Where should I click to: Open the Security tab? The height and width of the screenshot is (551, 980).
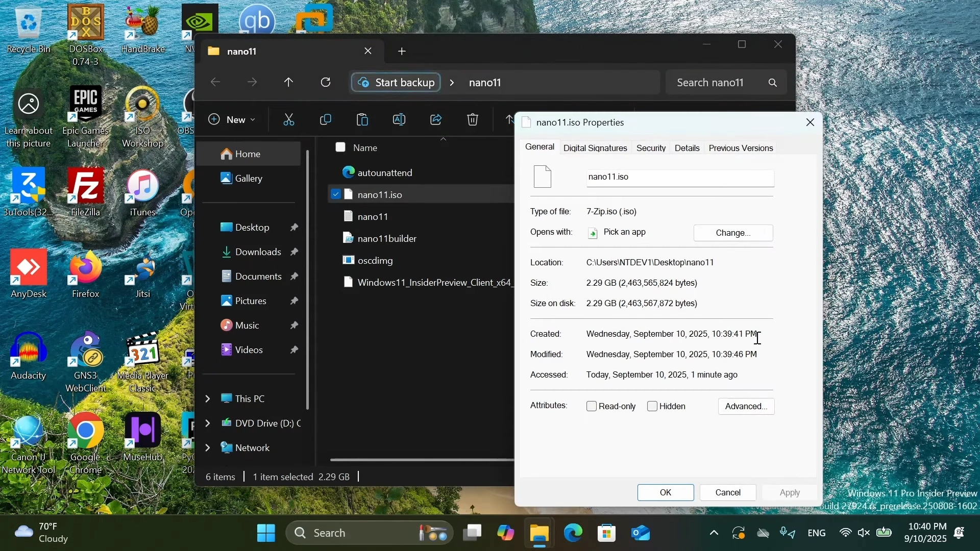(x=651, y=148)
